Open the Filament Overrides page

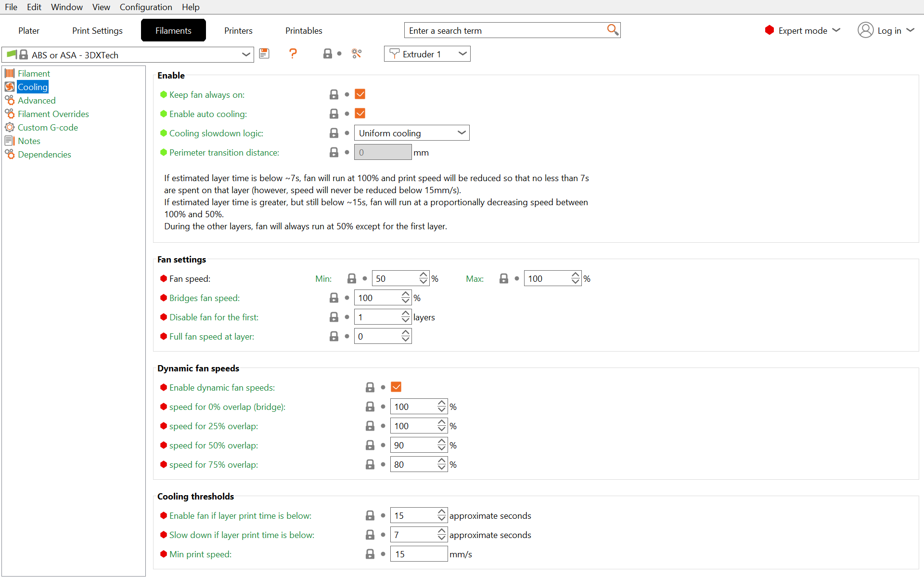[53, 114]
